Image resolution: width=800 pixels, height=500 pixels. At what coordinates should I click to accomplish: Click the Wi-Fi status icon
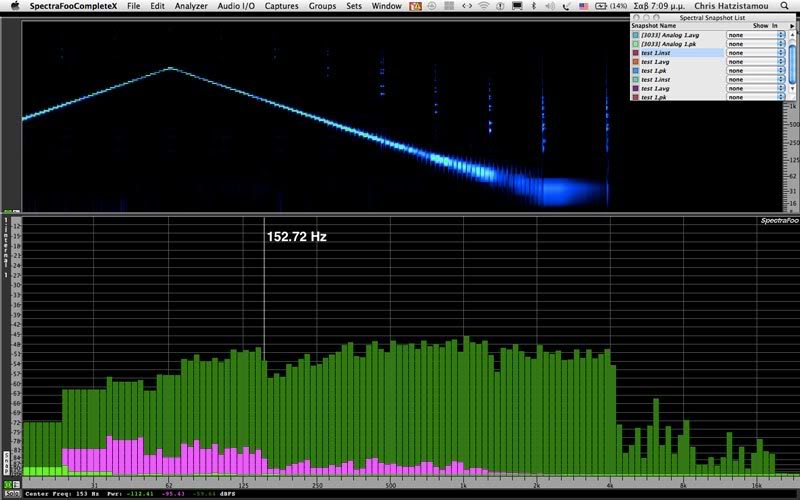pos(485,6)
